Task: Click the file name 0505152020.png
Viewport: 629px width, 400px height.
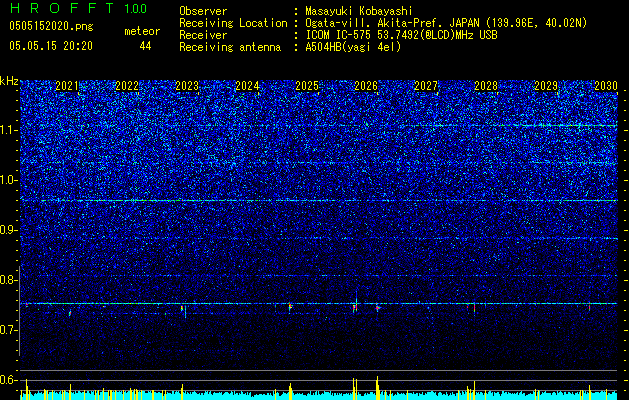Action: pos(51,26)
